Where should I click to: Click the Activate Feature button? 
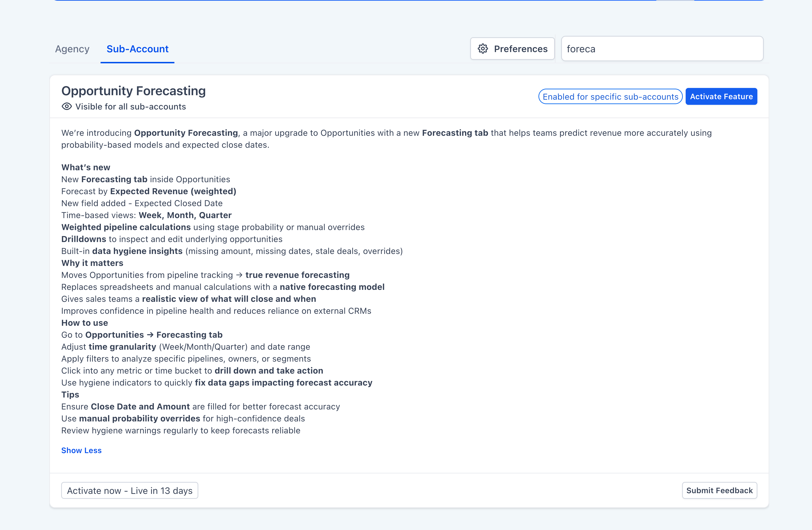click(721, 96)
